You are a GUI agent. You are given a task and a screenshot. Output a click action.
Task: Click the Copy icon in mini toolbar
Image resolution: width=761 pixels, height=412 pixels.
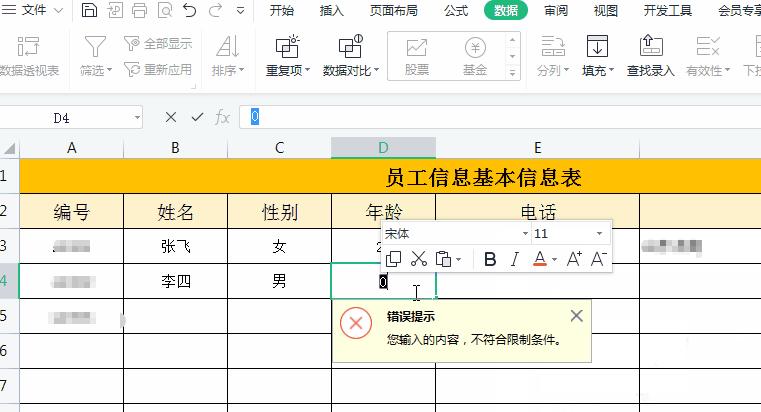[x=394, y=259]
